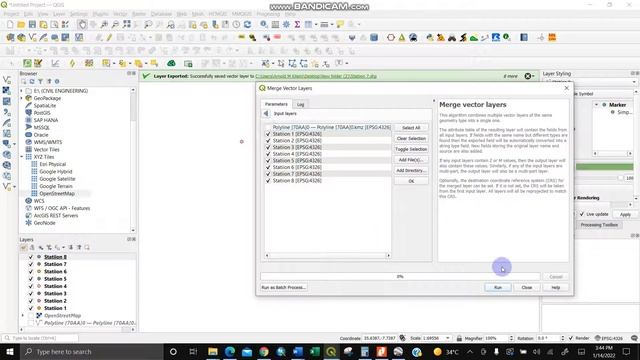Open the 2 more messages dropdown
Viewport: 640px width, 360px height.
coord(510,76)
